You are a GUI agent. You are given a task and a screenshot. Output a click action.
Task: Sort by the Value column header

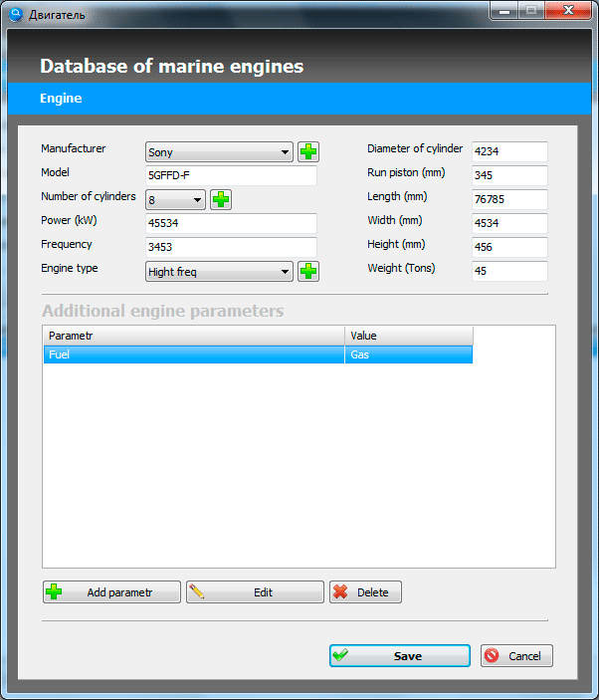[x=409, y=336]
